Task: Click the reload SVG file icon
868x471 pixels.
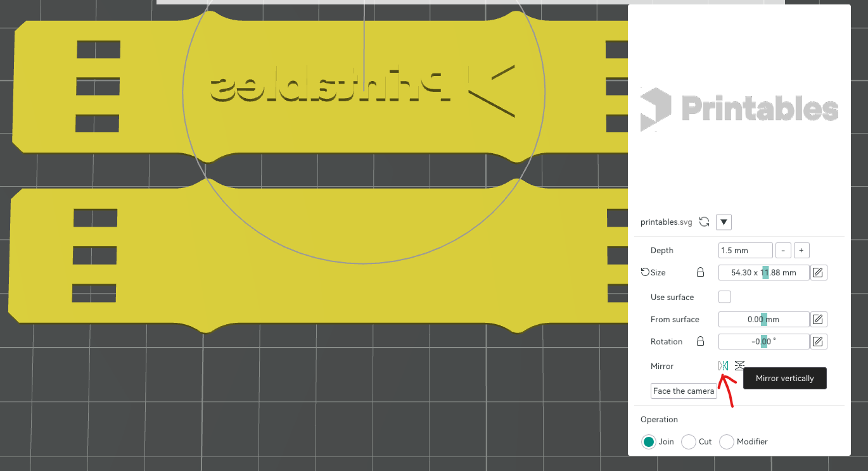Action: point(704,222)
